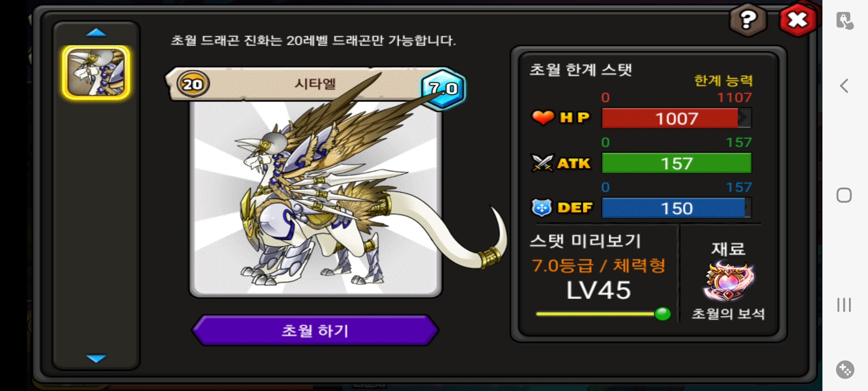Click the 7.0 grade hexagon badge

[443, 89]
